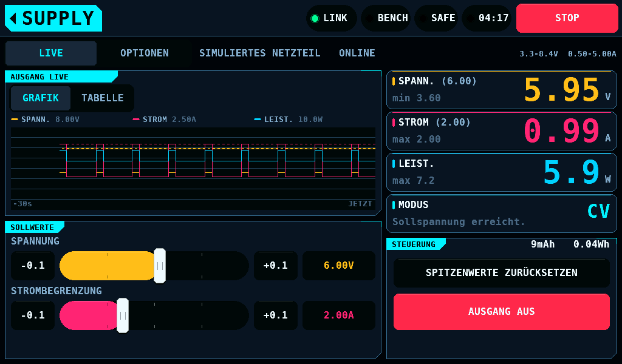Click the 9mAh charge counter
Viewport: 622px width, 364px height.
click(x=542, y=244)
